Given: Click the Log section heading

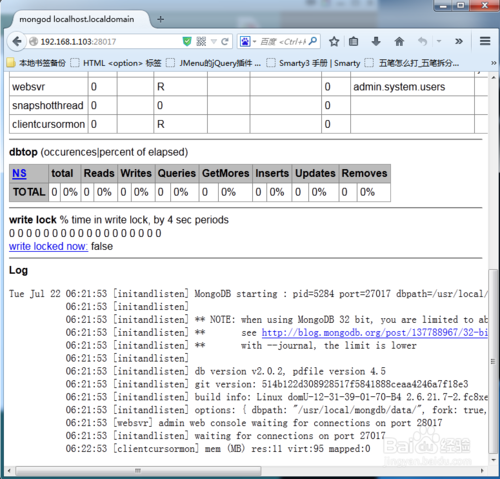Looking at the screenshot, I should pyautogui.click(x=18, y=270).
